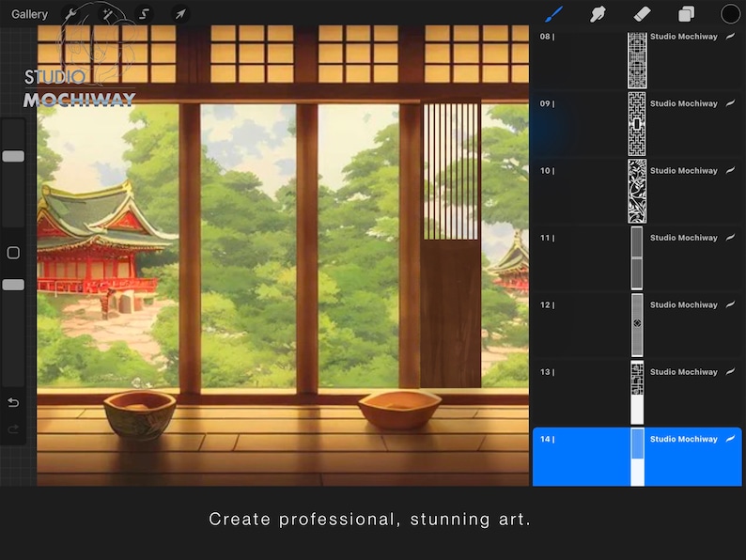Select the Eraser tool
The height and width of the screenshot is (560, 746).
pyautogui.click(x=642, y=14)
